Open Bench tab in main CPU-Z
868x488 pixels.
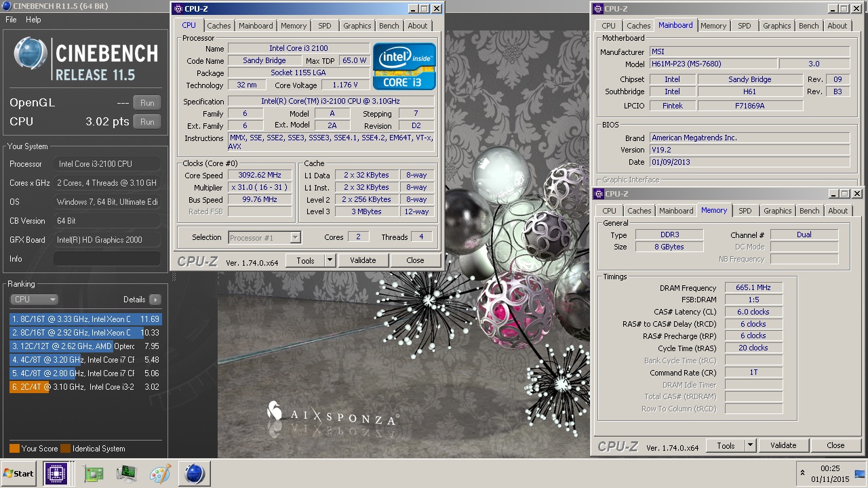[389, 26]
